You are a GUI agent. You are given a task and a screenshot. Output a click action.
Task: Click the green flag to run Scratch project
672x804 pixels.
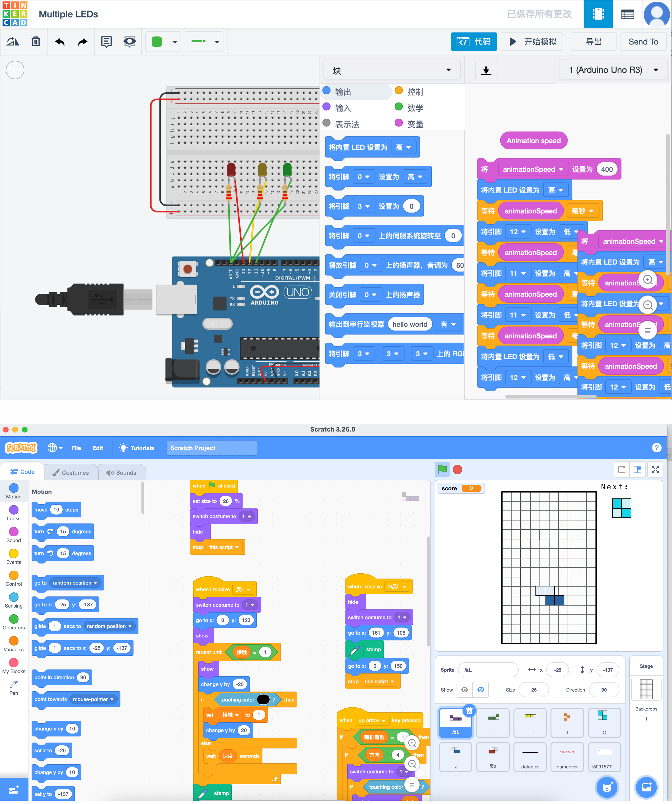(442, 469)
